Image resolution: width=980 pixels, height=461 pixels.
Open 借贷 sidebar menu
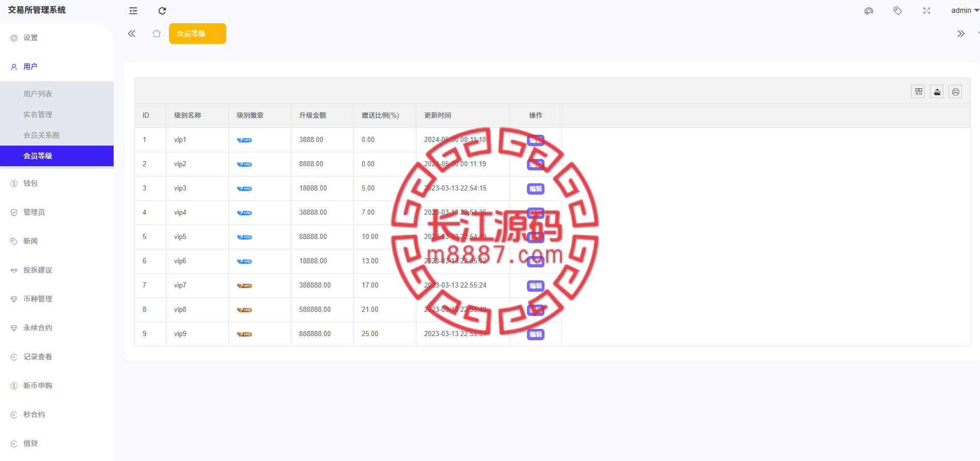pos(57,443)
